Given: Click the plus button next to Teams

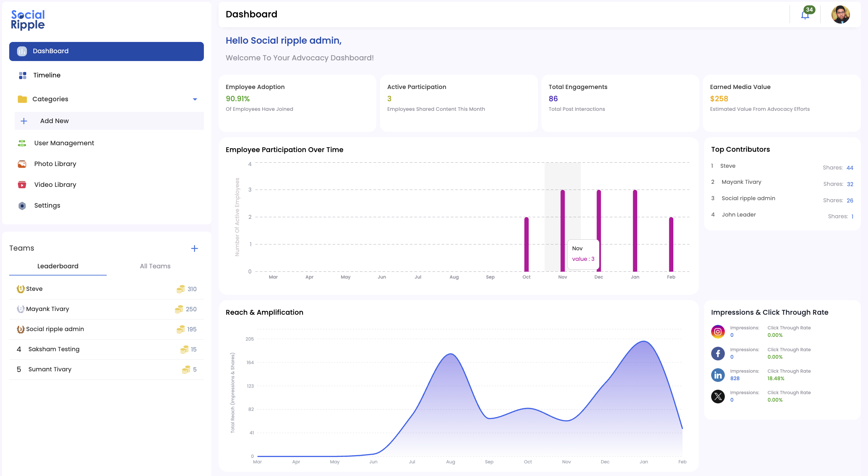Looking at the screenshot, I should (194, 248).
